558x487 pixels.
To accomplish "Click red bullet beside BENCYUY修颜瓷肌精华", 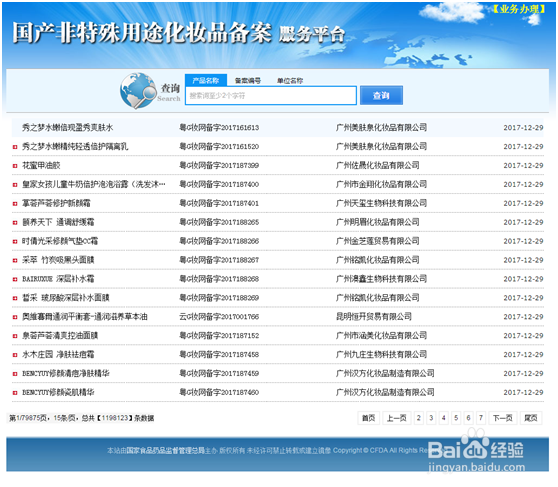I will 15,393.
